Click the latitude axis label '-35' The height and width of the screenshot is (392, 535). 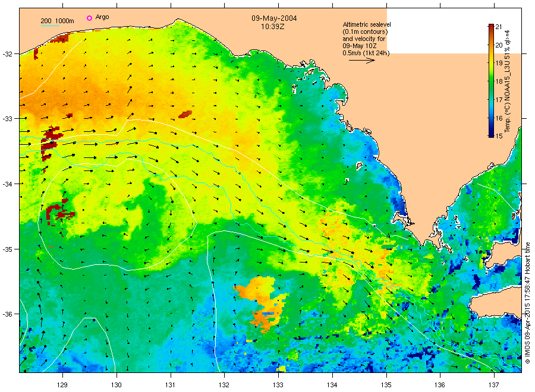pyautogui.click(x=7, y=249)
